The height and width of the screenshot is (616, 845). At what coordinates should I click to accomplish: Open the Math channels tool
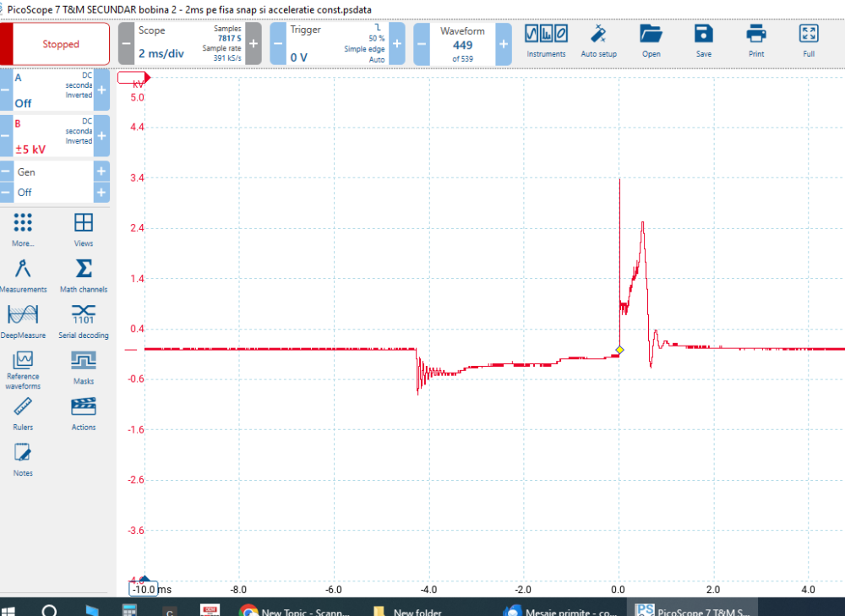83,275
